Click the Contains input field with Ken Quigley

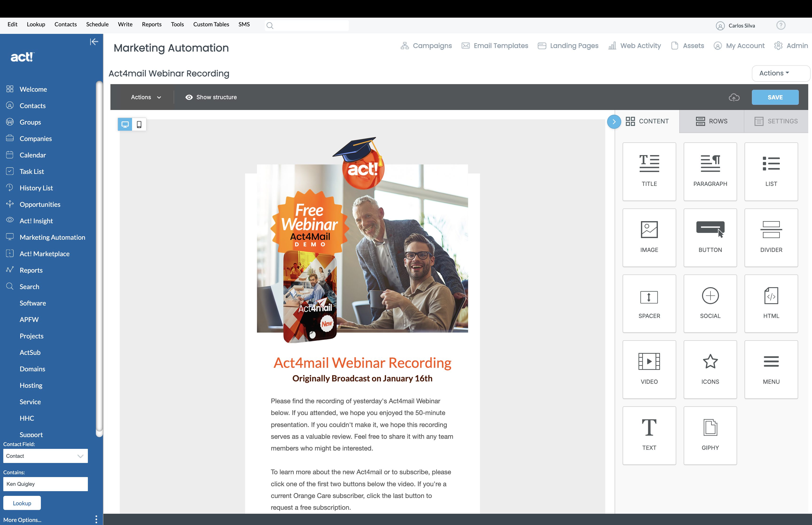pos(45,484)
